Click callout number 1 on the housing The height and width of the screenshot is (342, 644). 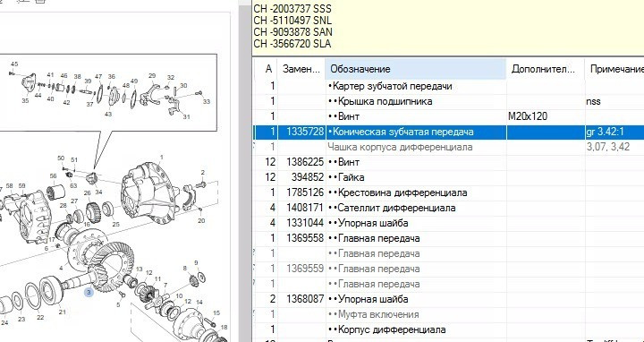161,157
